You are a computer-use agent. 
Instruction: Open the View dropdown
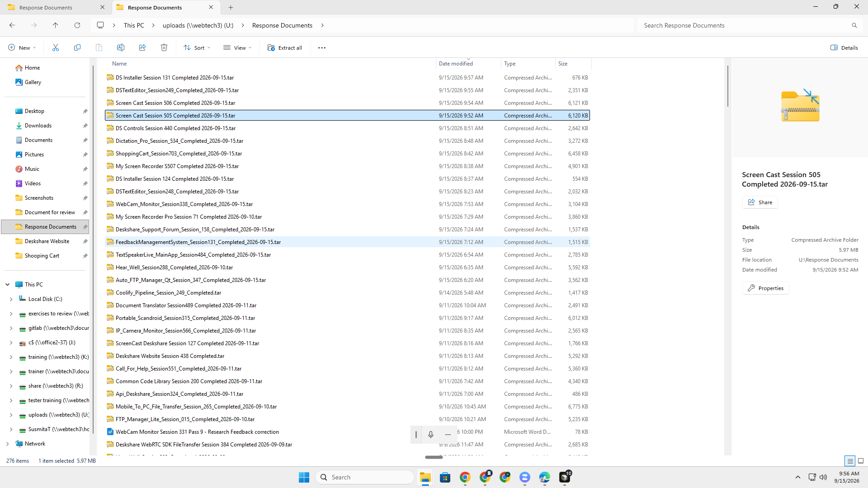point(237,47)
